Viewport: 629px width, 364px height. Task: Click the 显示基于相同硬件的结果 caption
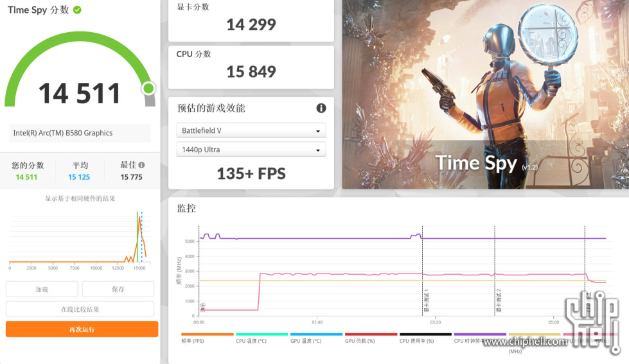click(80, 198)
